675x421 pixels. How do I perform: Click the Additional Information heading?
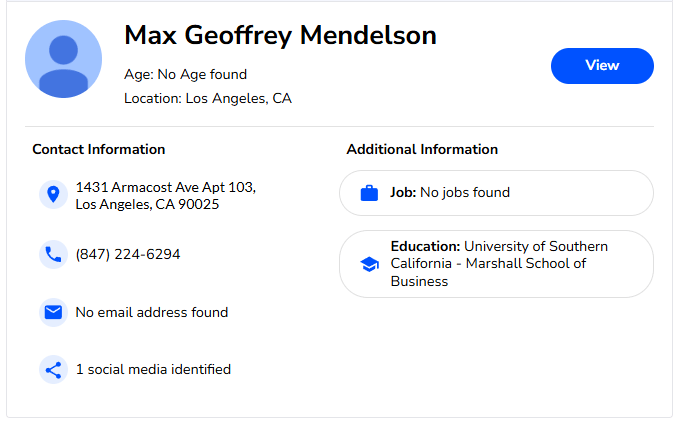tap(422, 150)
